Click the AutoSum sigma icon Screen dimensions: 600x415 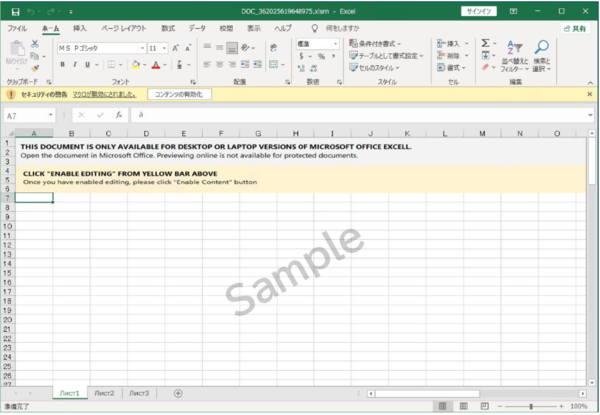coord(485,43)
